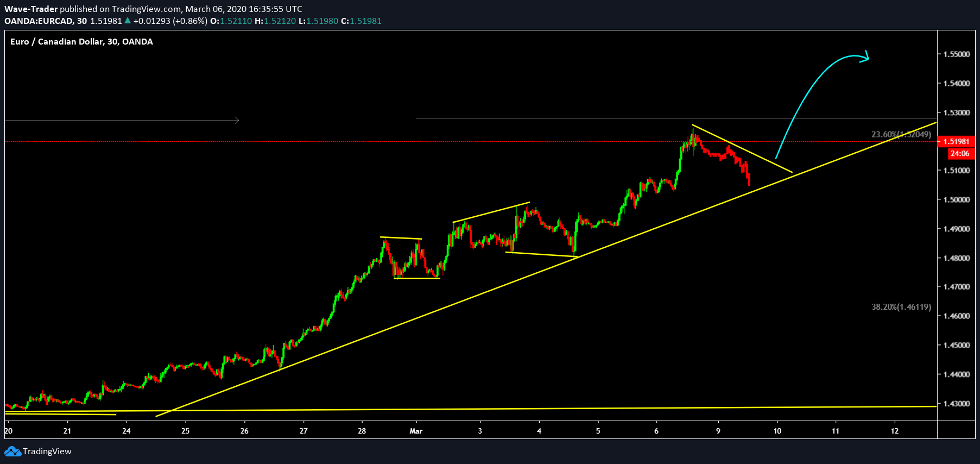This screenshot has height=464, width=980.
Task: Click the 1.44000 price axis label
Action: click(x=957, y=374)
